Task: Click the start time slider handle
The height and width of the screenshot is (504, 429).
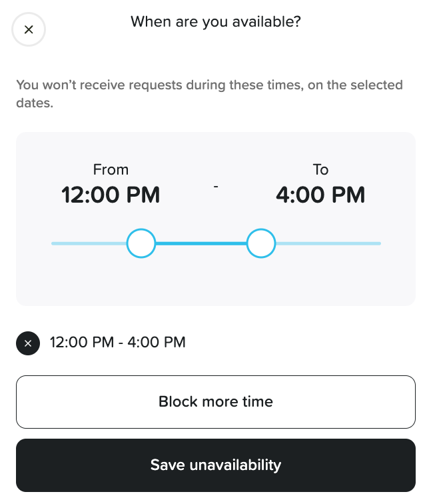Action: (141, 243)
